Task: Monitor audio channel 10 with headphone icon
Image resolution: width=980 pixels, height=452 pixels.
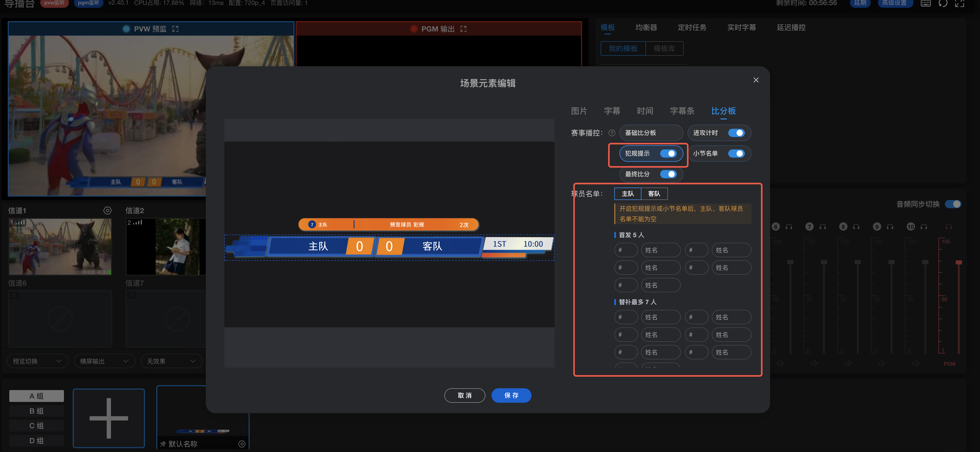Action: 924,227
